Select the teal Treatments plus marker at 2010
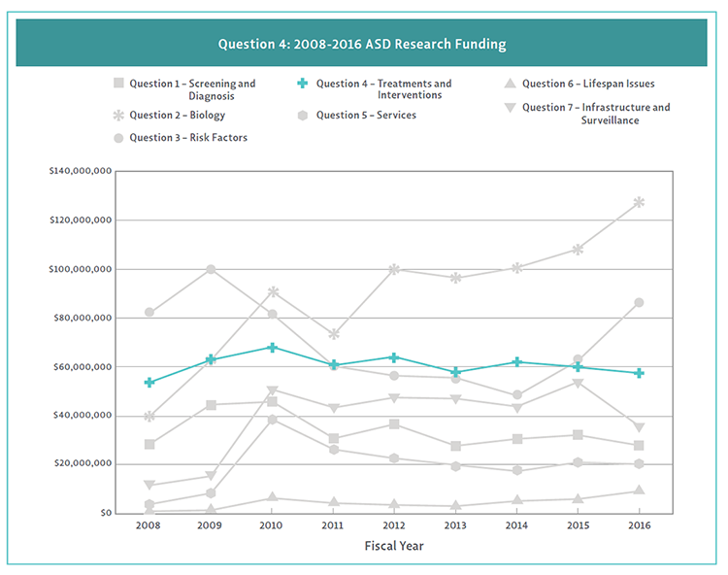The image size is (728, 575). 273,347
